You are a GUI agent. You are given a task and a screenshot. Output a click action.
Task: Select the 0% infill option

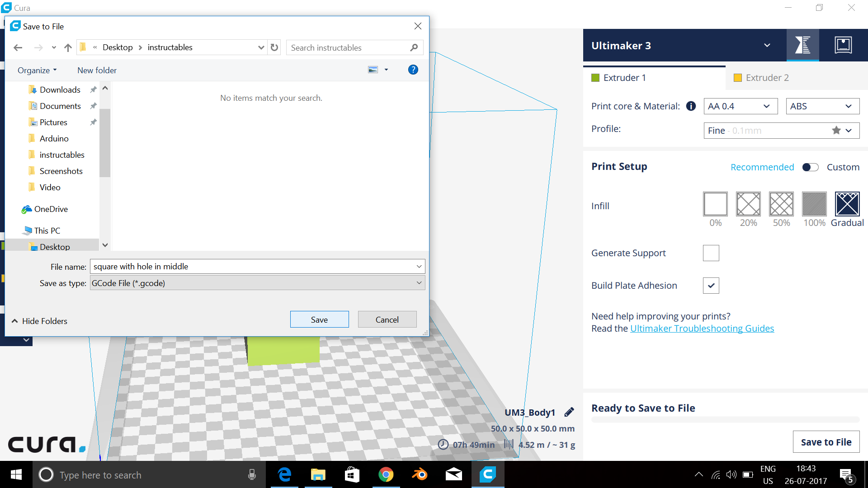715,204
